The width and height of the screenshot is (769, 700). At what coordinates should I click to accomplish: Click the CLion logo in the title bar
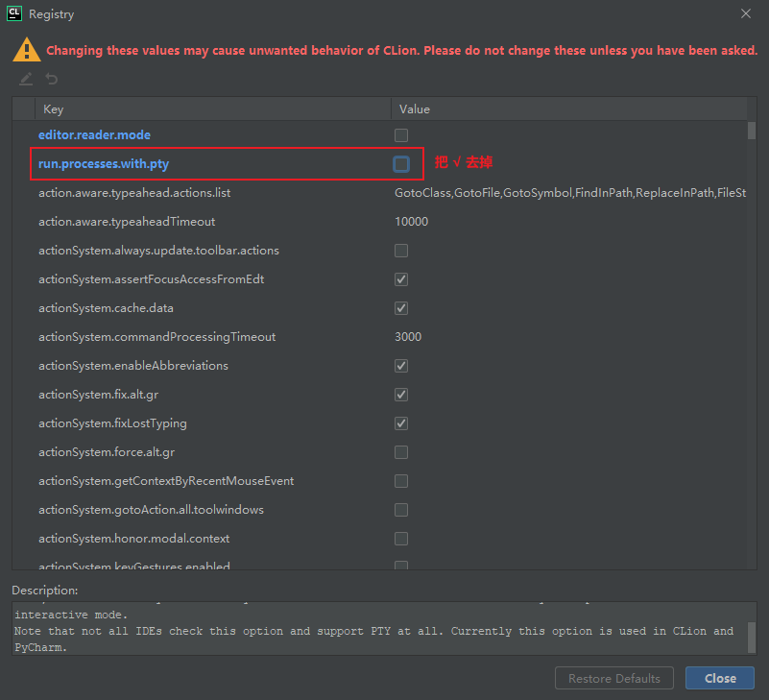pyautogui.click(x=13, y=13)
